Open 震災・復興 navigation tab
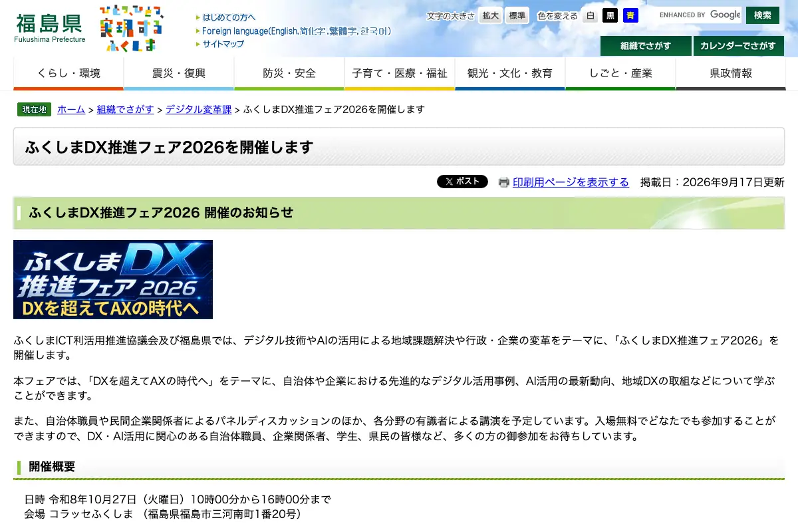The image size is (798, 532). 179,73
